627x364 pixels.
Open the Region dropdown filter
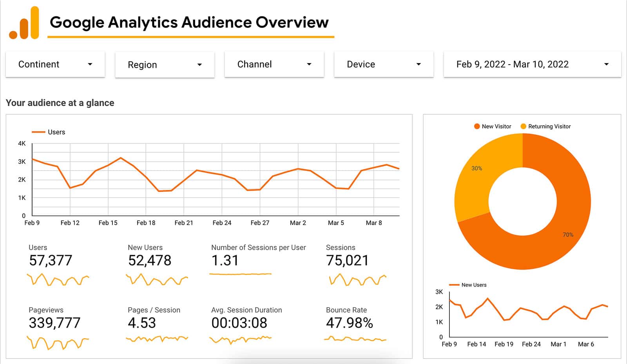point(165,65)
